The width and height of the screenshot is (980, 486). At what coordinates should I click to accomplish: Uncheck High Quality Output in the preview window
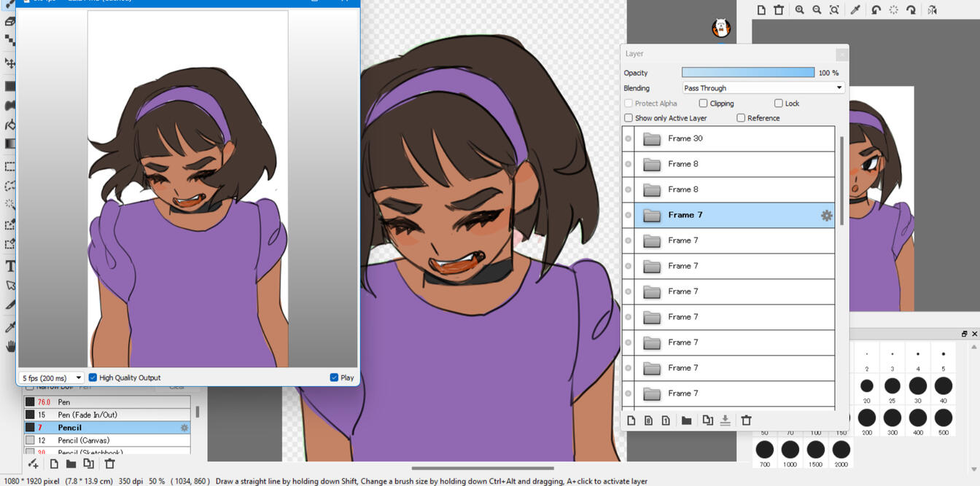(93, 377)
